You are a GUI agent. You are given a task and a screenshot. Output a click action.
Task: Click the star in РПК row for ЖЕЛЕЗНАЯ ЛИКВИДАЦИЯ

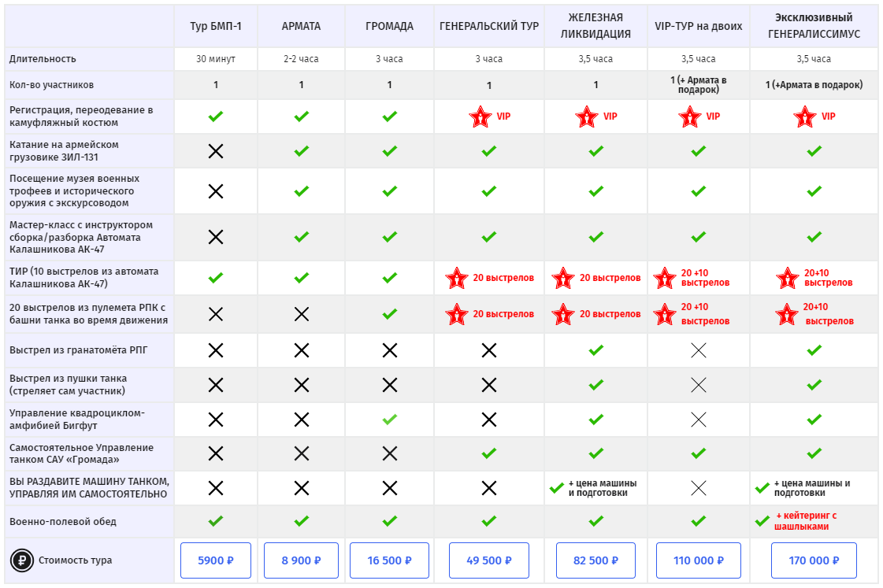[563, 314]
